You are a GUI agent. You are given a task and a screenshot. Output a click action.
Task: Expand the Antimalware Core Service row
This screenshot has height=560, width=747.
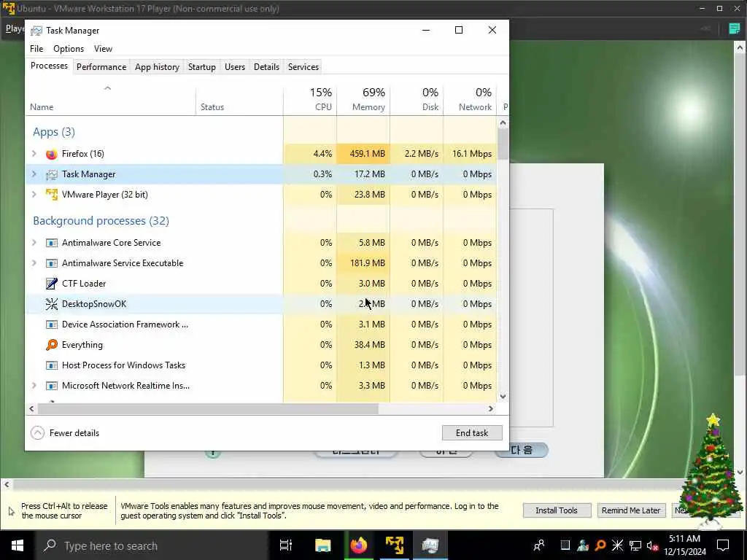[x=34, y=243]
